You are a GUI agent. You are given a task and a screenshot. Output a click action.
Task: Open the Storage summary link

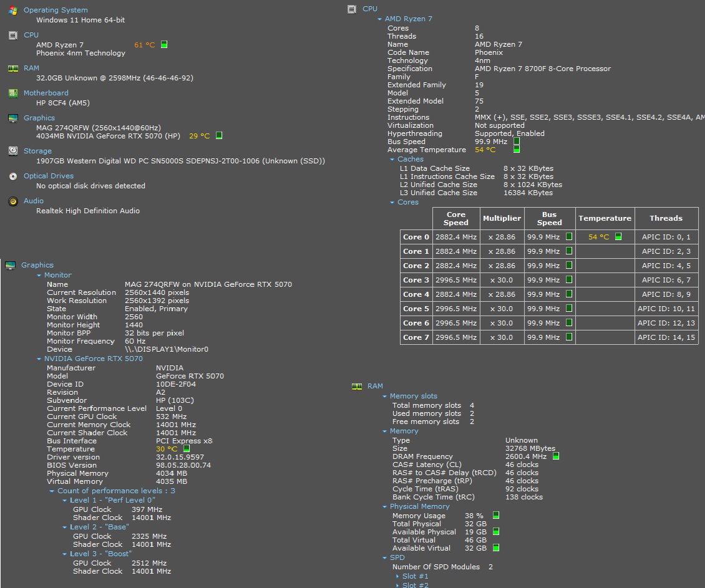point(37,151)
